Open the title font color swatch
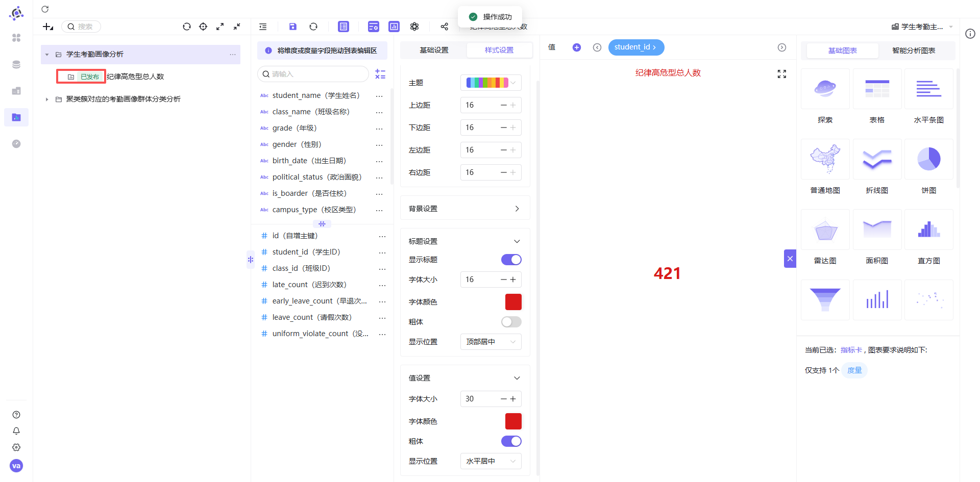 513,302
